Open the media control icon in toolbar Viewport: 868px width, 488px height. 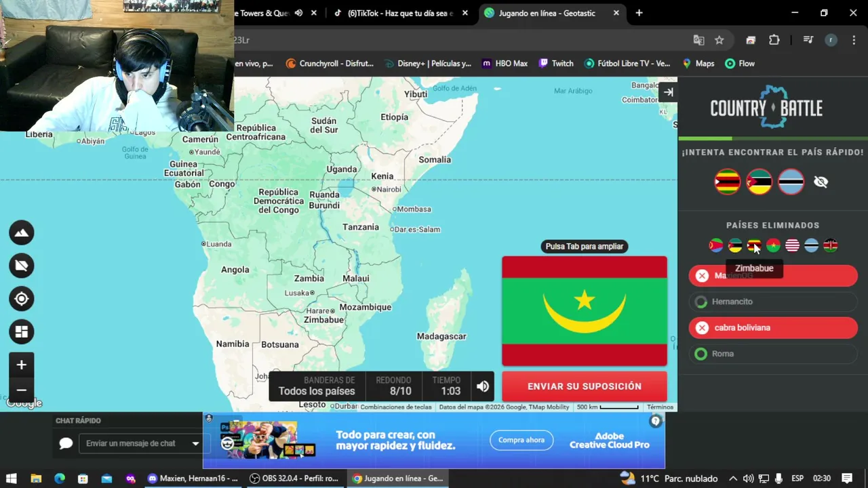(808, 40)
